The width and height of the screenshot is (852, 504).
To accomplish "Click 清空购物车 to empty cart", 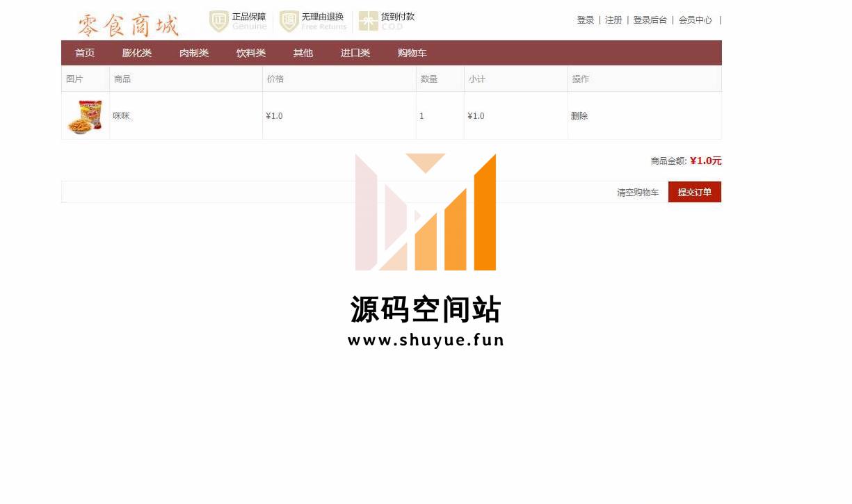I will point(638,193).
